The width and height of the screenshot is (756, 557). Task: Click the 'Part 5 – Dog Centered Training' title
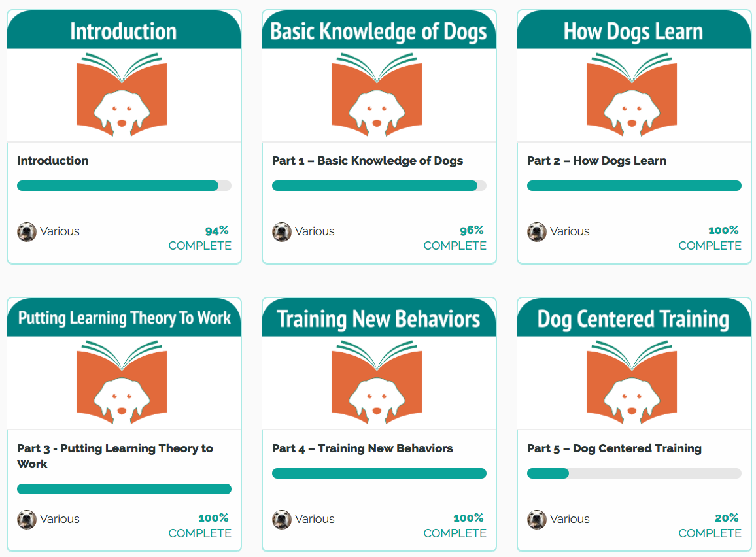tap(614, 448)
